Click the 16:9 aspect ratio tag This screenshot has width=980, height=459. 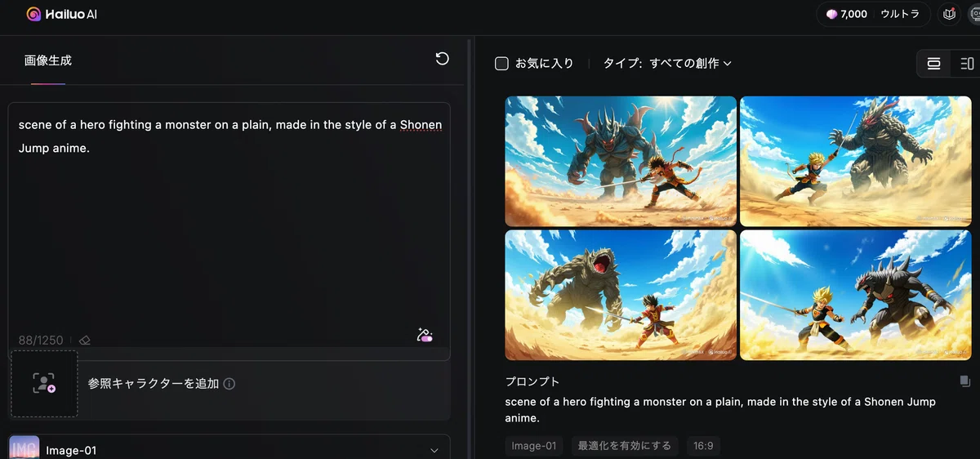(x=703, y=445)
